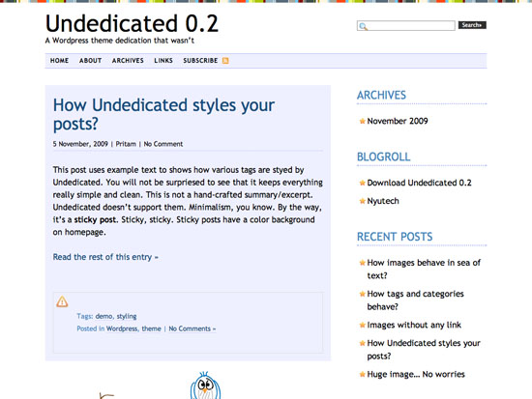The image size is (532, 399).
Task: Open Download Undedicated 0.2 blogroll link
Action: click(419, 183)
